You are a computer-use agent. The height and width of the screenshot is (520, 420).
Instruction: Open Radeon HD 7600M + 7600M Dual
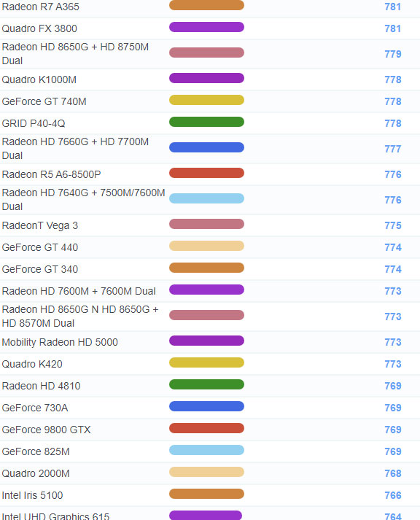point(79,291)
